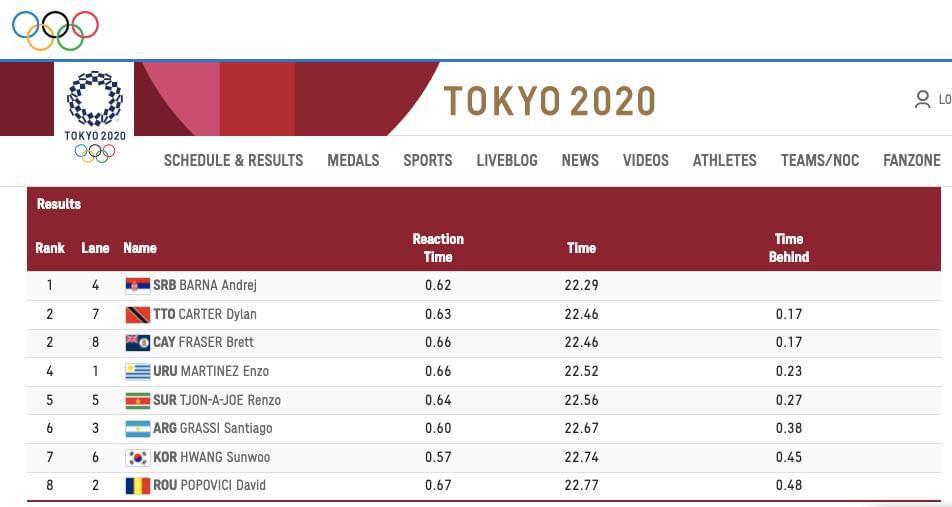This screenshot has width=952, height=507.
Task: Click the Suriname flag icon
Action: 137,400
